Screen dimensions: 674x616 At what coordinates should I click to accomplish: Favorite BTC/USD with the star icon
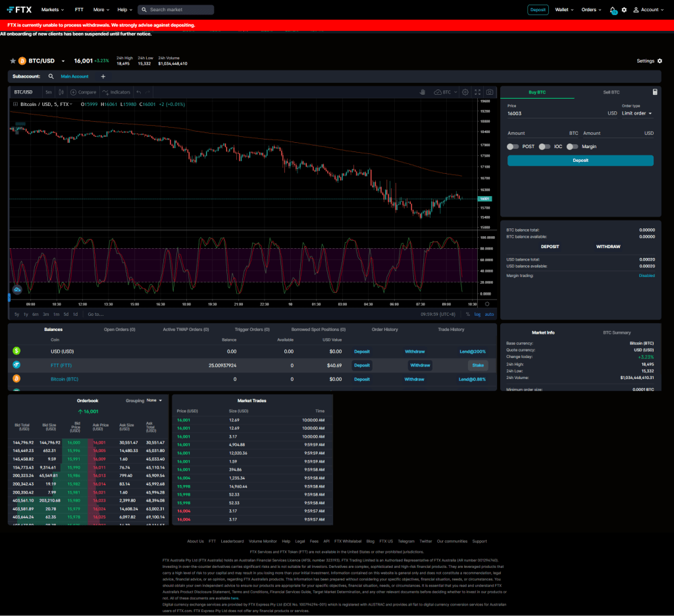pos(13,61)
